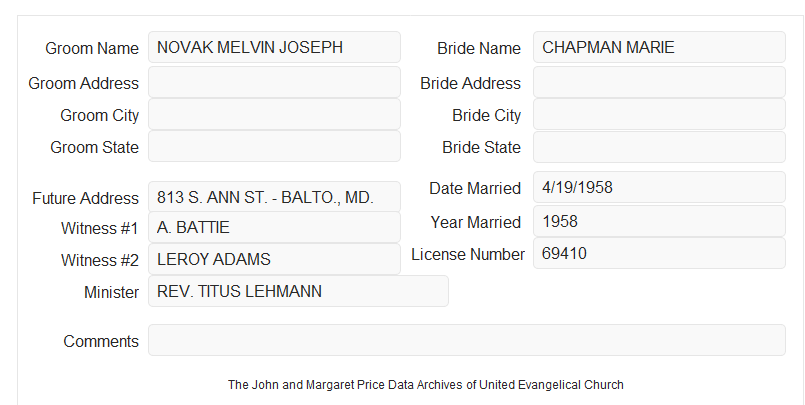Select the Future Address field
Screen dimensions: 805x405
(274, 197)
